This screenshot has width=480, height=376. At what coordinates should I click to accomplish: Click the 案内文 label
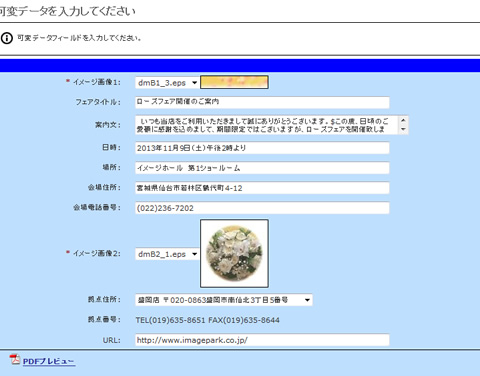click(108, 125)
